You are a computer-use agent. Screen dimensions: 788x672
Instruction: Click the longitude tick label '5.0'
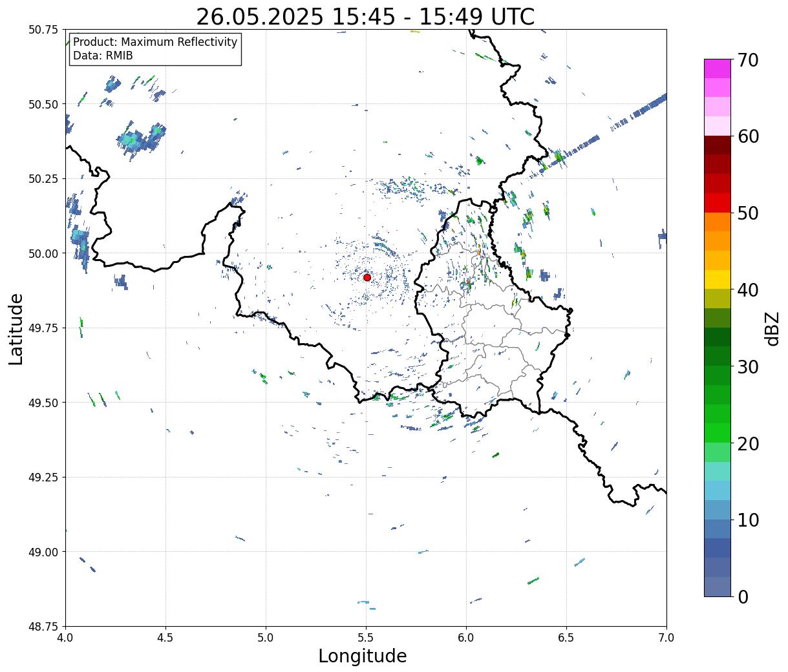266,638
